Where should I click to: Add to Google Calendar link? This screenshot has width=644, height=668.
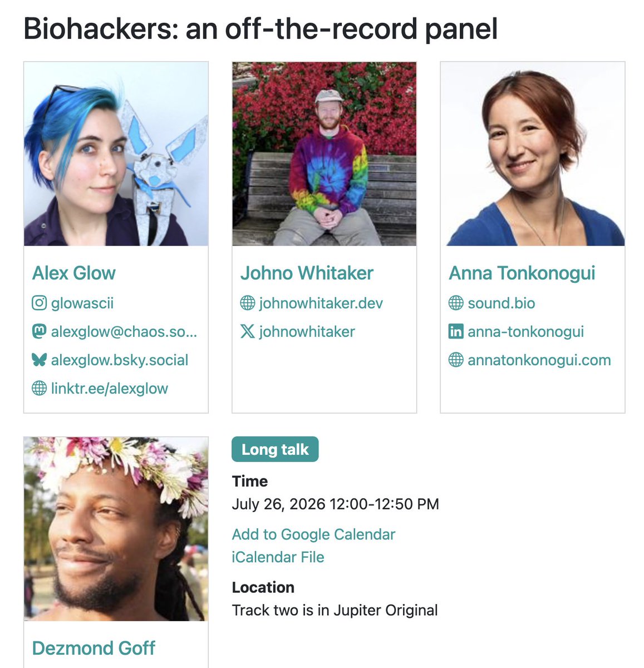[313, 534]
